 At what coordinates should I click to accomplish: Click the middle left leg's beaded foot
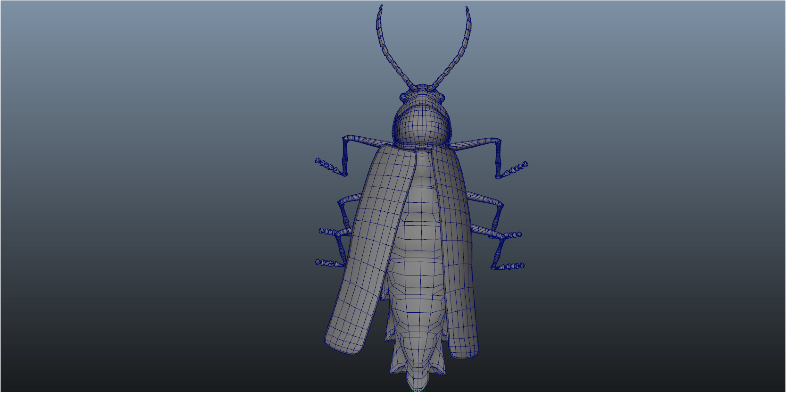pyautogui.click(x=331, y=232)
